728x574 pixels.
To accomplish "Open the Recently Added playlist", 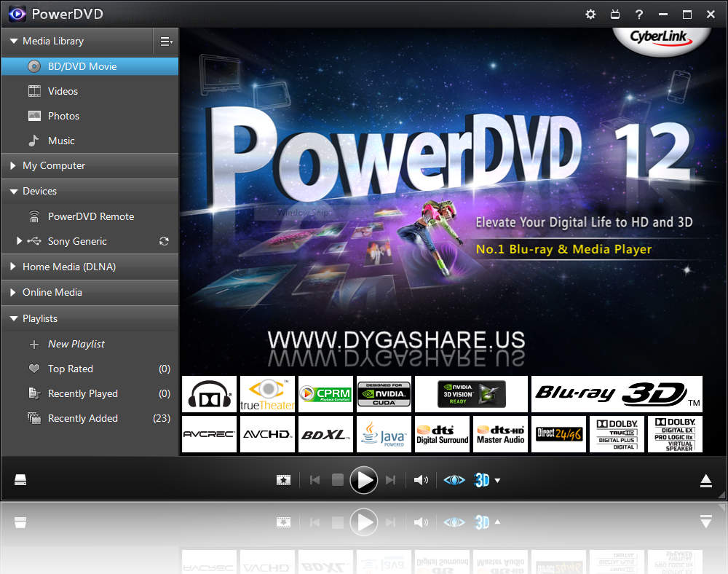I will 90,418.
